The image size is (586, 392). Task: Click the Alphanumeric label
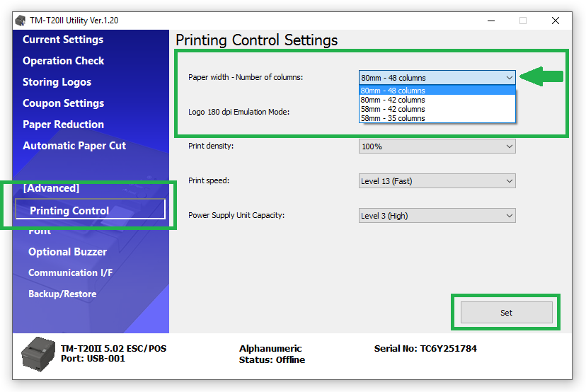[x=270, y=349]
